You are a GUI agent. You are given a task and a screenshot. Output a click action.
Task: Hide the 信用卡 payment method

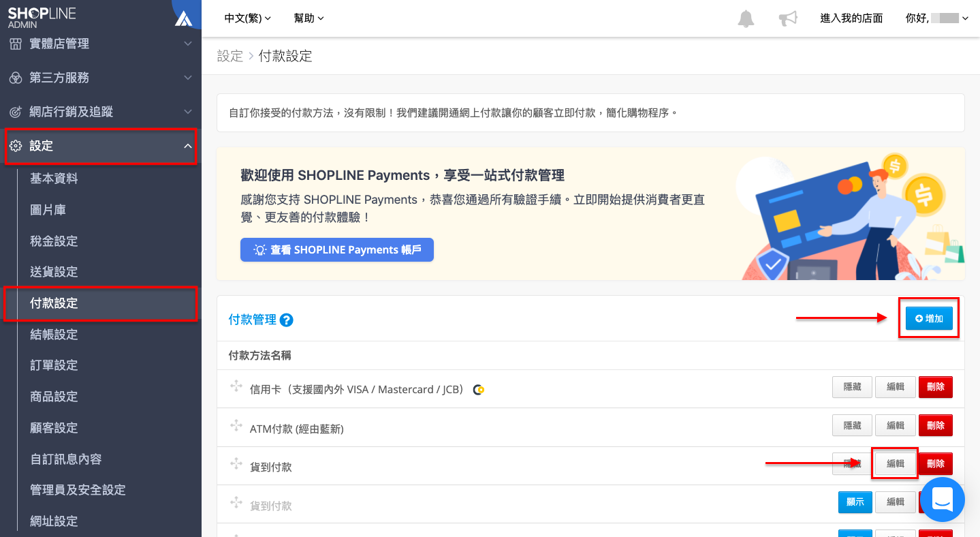[852, 387]
